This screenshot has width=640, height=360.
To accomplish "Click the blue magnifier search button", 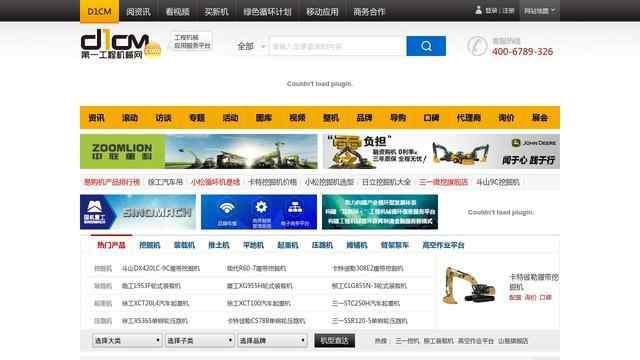I will (x=426, y=46).
